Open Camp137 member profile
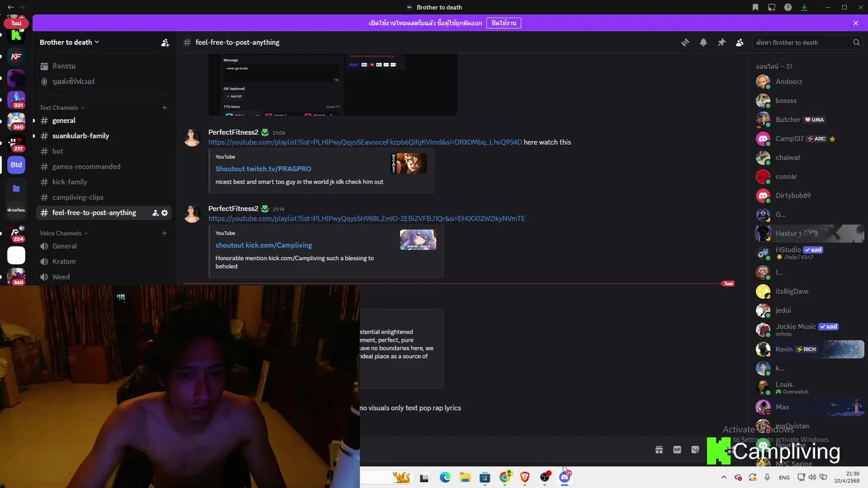The height and width of the screenshot is (488, 868). (808, 138)
